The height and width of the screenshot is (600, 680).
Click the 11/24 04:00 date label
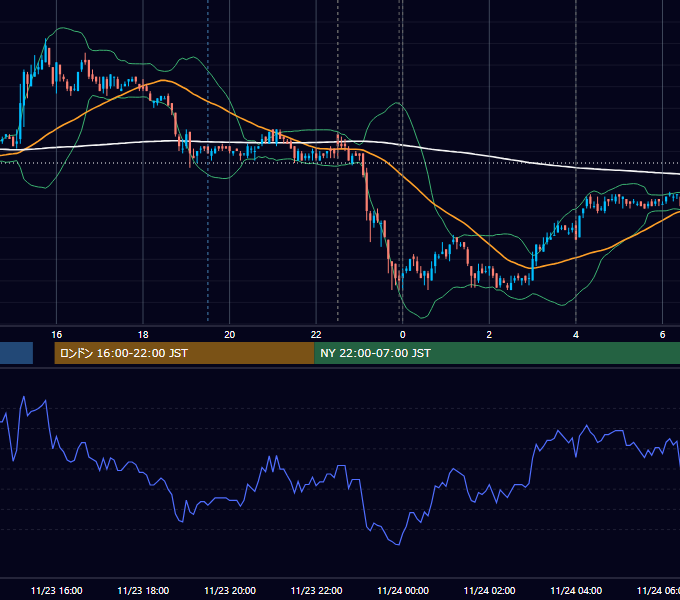tap(576, 590)
